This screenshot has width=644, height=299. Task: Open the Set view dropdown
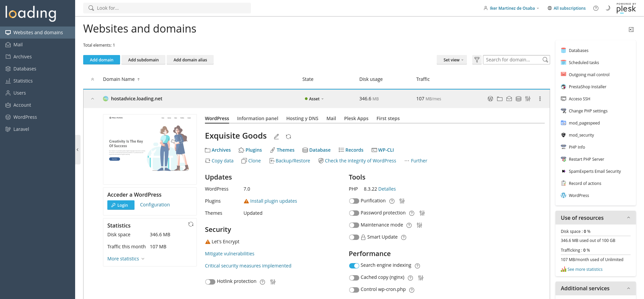pyautogui.click(x=452, y=60)
